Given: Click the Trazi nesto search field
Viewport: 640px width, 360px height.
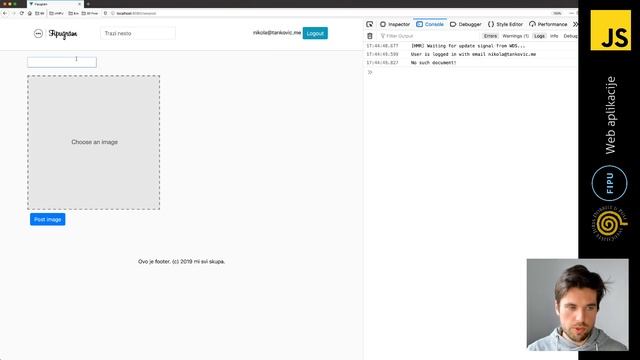Looking at the screenshot, I should point(138,33).
